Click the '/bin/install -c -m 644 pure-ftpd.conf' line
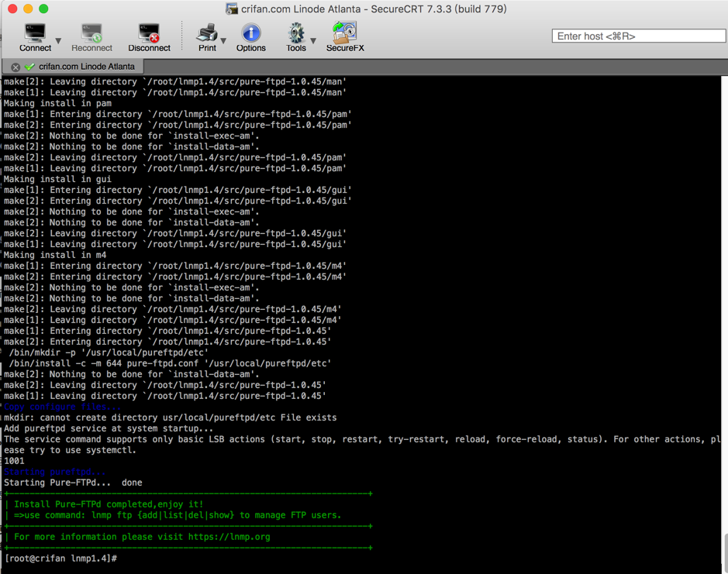 pyautogui.click(x=170, y=363)
